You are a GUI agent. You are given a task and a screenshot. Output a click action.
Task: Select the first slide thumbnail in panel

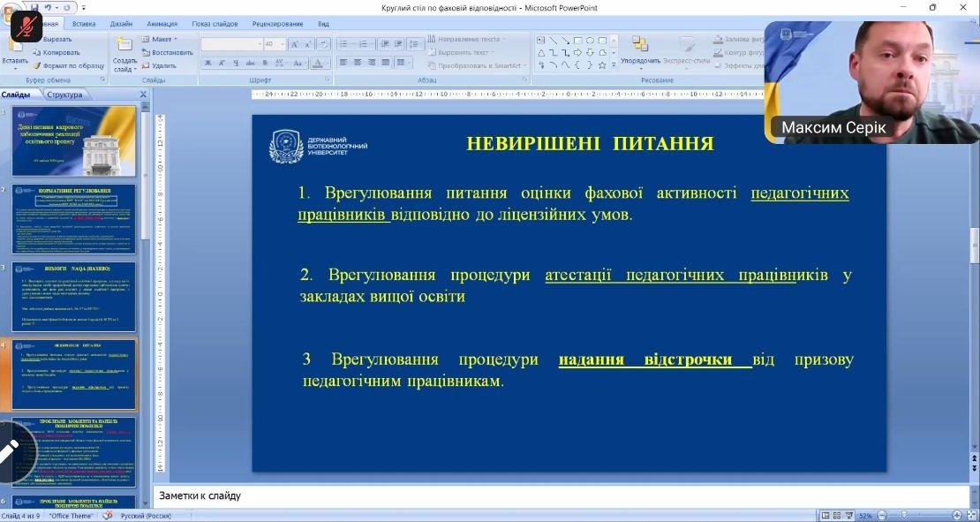pos(74,140)
